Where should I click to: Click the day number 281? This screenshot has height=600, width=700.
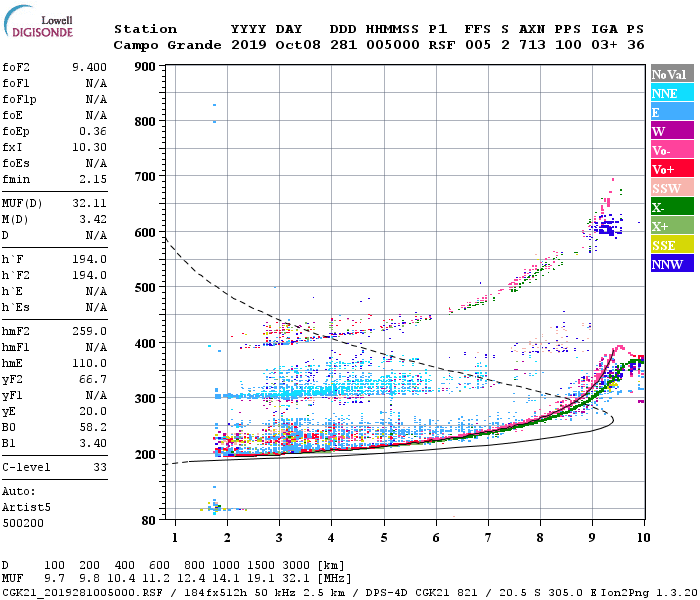(343, 45)
